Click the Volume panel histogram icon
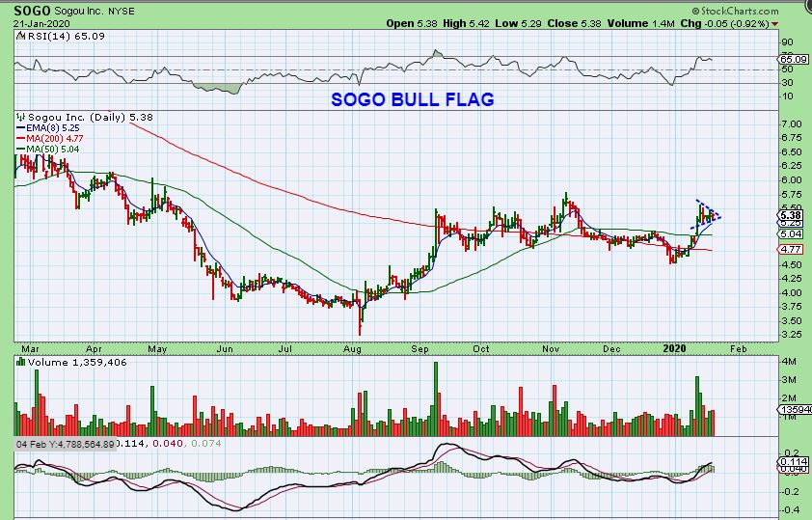This screenshot has width=812, height=520. (x=20, y=362)
